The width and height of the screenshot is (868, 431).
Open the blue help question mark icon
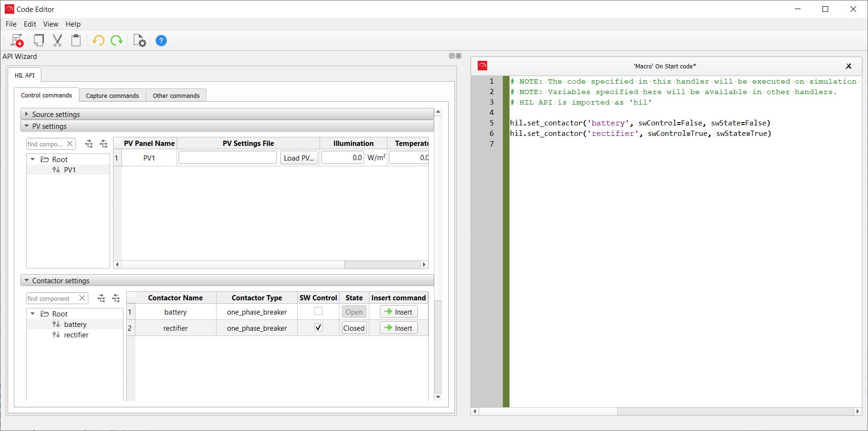point(161,41)
